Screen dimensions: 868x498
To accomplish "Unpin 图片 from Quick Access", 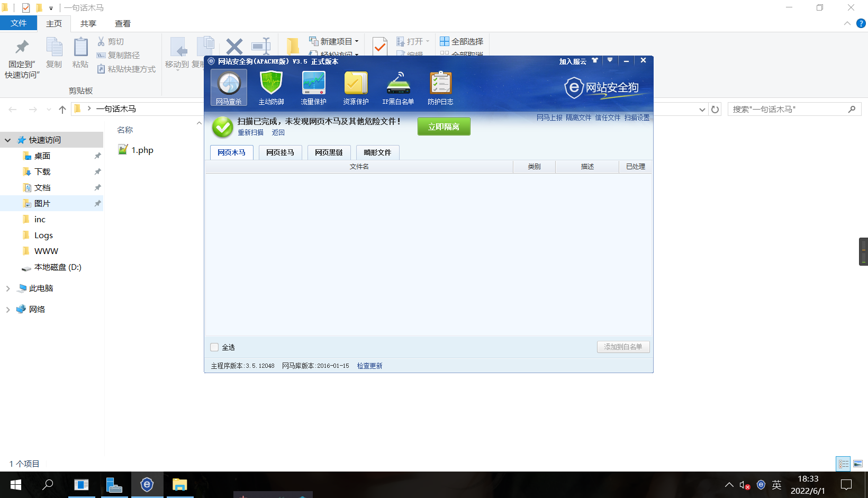I will click(97, 203).
